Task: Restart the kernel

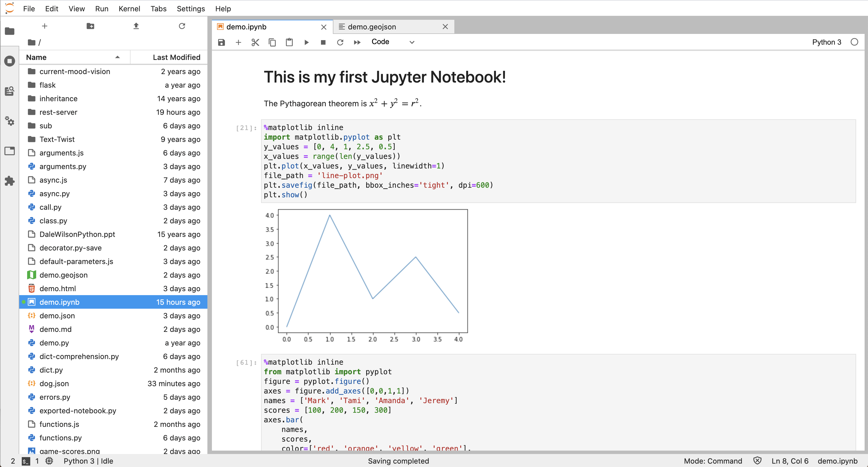Action: tap(340, 42)
